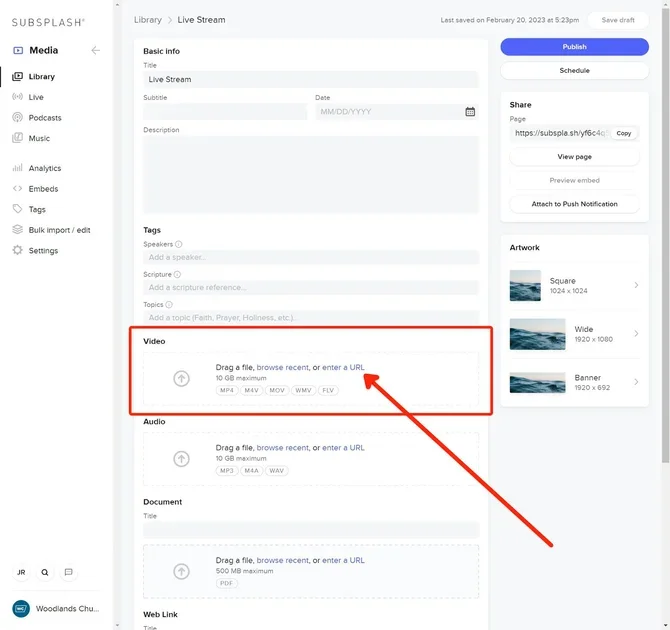This screenshot has width=670, height=630.
Task: Go to Live in sidebar
Action: tap(36, 97)
